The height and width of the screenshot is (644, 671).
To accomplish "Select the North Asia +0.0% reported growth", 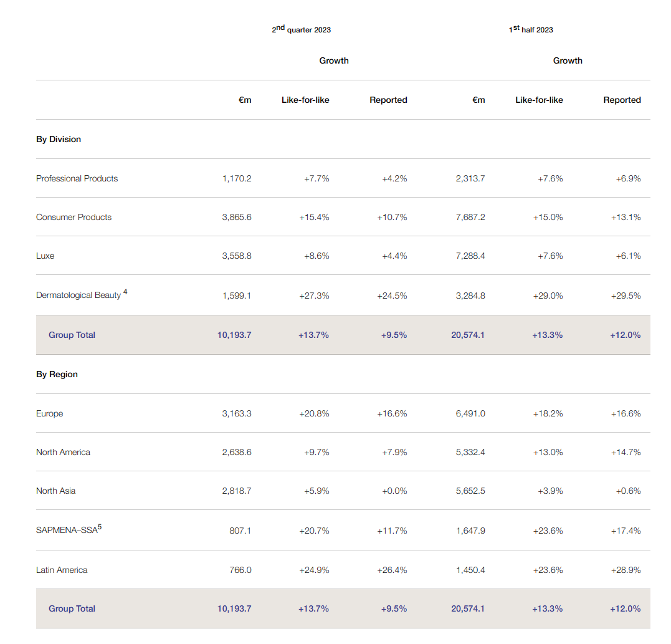I will coord(394,491).
